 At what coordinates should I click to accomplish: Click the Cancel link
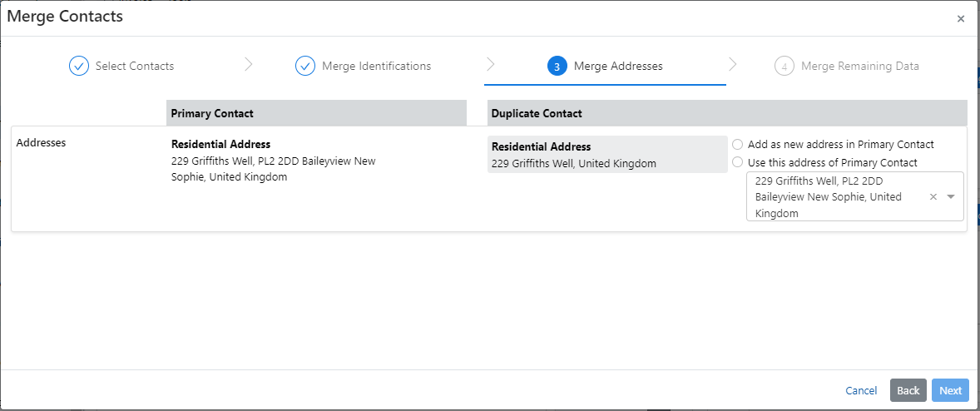click(861, 390)
